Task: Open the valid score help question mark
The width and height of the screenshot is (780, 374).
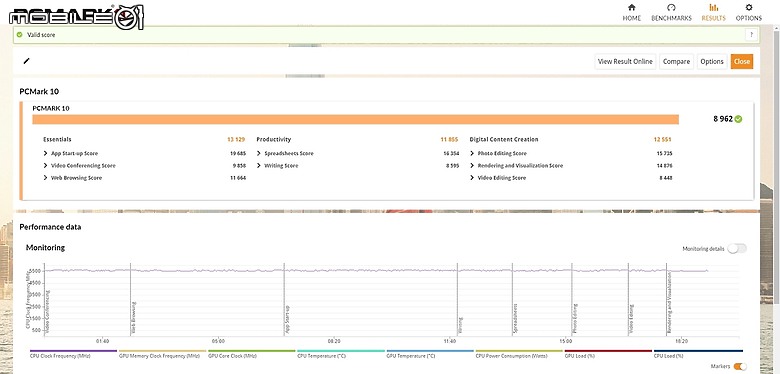Action: click(751, 35)
